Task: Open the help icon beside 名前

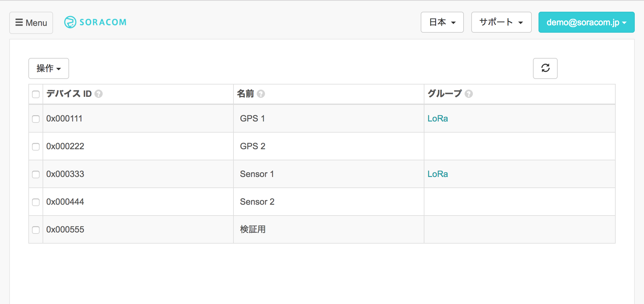Action: point(261,94)
